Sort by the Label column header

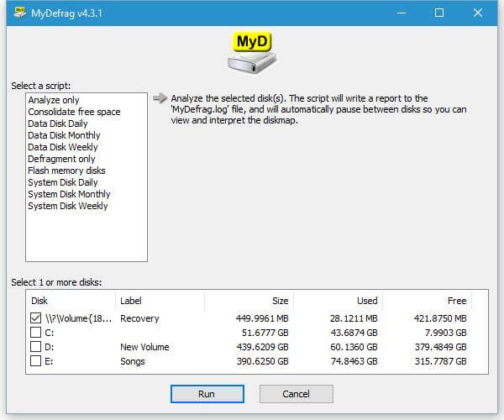[x=160, y=301]
